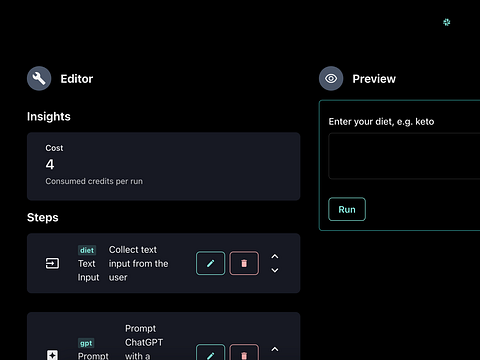This screenshot has height=360, width=480.
Task: Click the Steps heading
Action: [x=43, y=218]
